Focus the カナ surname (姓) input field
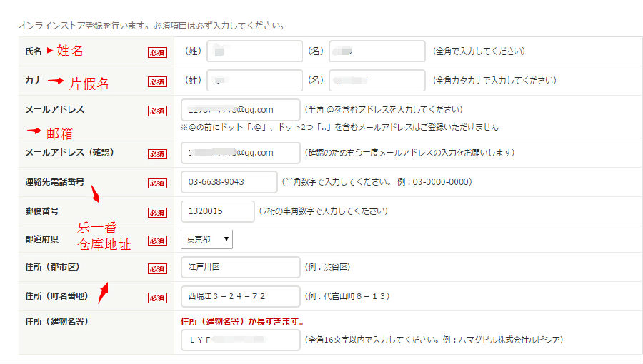Screen dimensions: 643x364 [x=254, y=81]
